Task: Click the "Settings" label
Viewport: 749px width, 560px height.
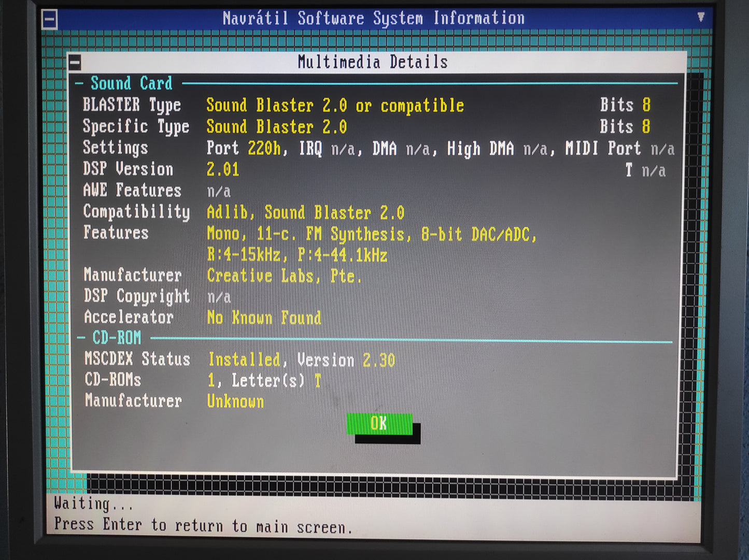Action: tap(116, 148)
